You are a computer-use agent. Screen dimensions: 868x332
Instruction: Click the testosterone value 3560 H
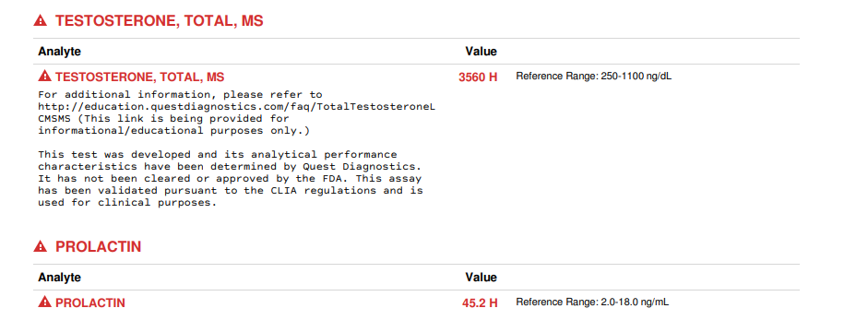(x=478, y=77)
